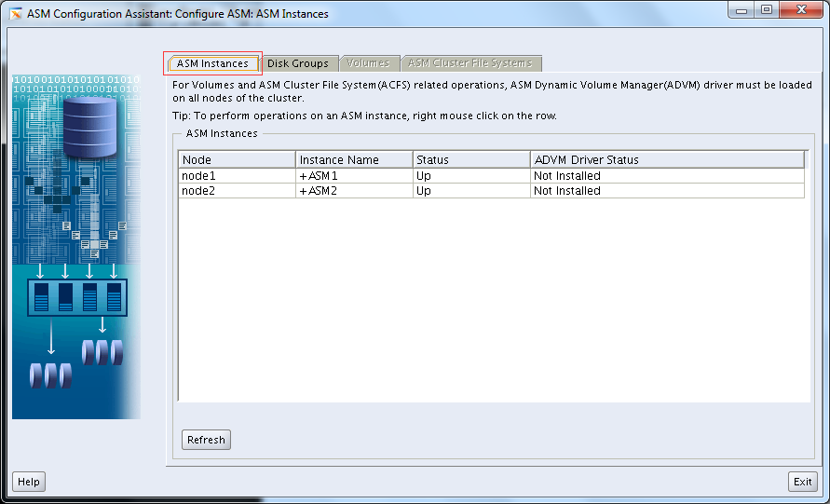Click the Up status for node2
This screenshot has width=830, height=504.
tap(471, 191)
